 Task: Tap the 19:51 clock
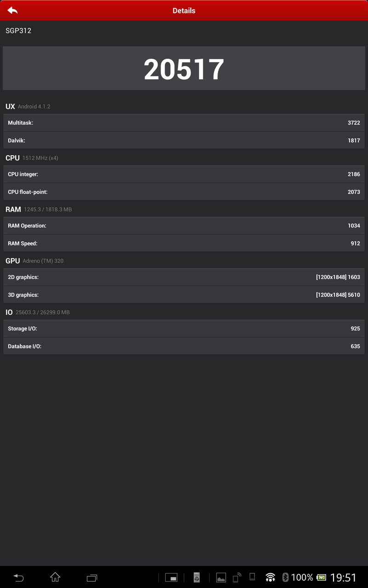click(x=343, y=577)
